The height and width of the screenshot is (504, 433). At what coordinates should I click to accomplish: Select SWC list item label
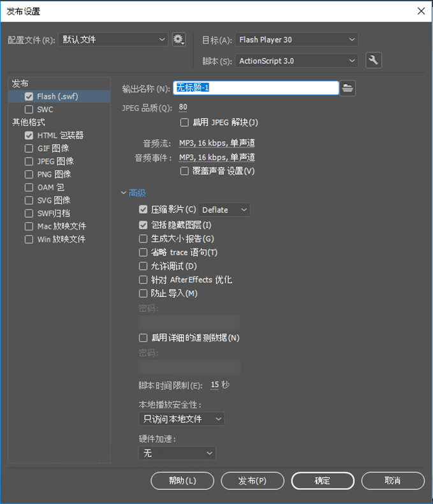pos(45,109)
